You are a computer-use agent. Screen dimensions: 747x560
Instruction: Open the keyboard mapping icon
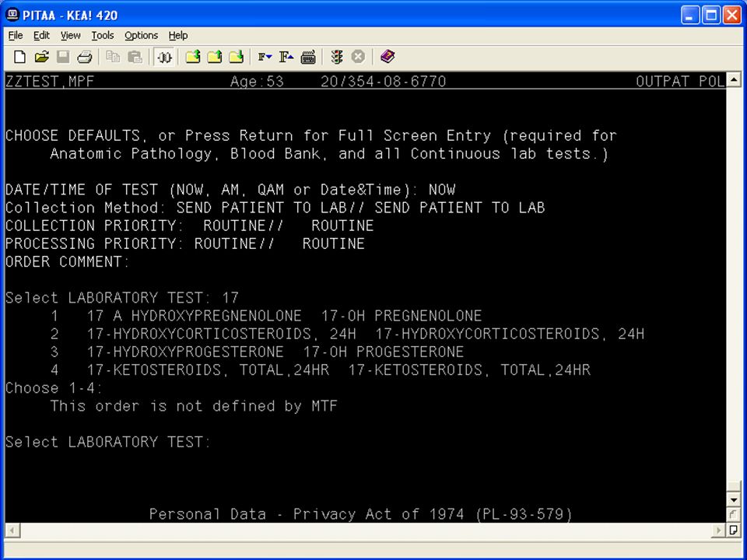[x=308, y=57]
